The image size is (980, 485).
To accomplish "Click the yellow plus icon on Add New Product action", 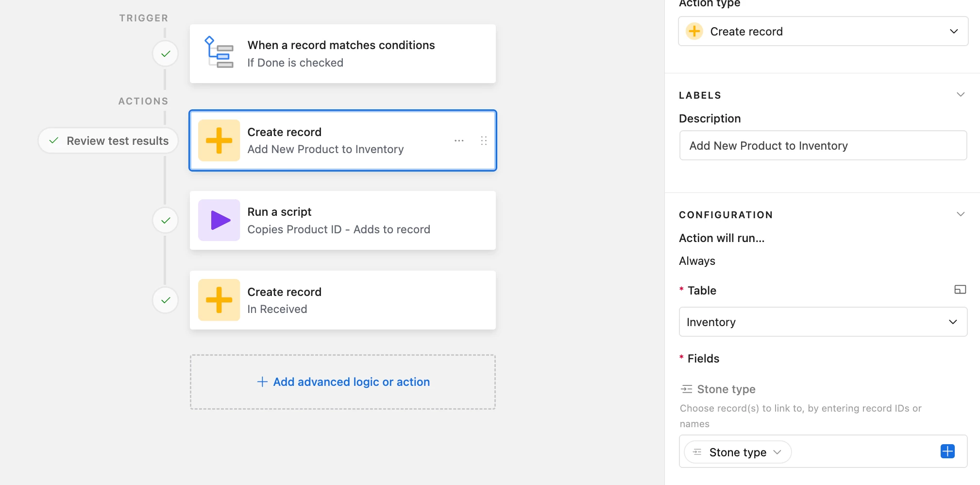I will (219, 140).
